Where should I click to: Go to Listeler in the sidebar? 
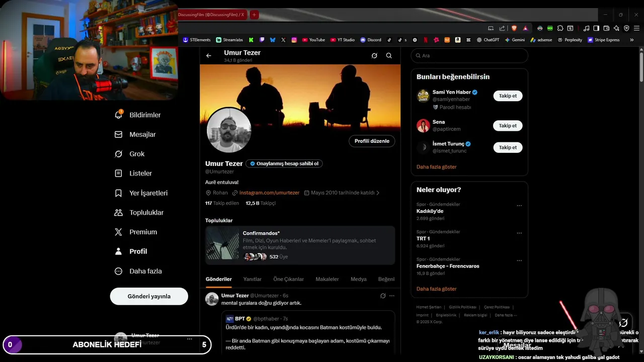click(x=133, y=173)
